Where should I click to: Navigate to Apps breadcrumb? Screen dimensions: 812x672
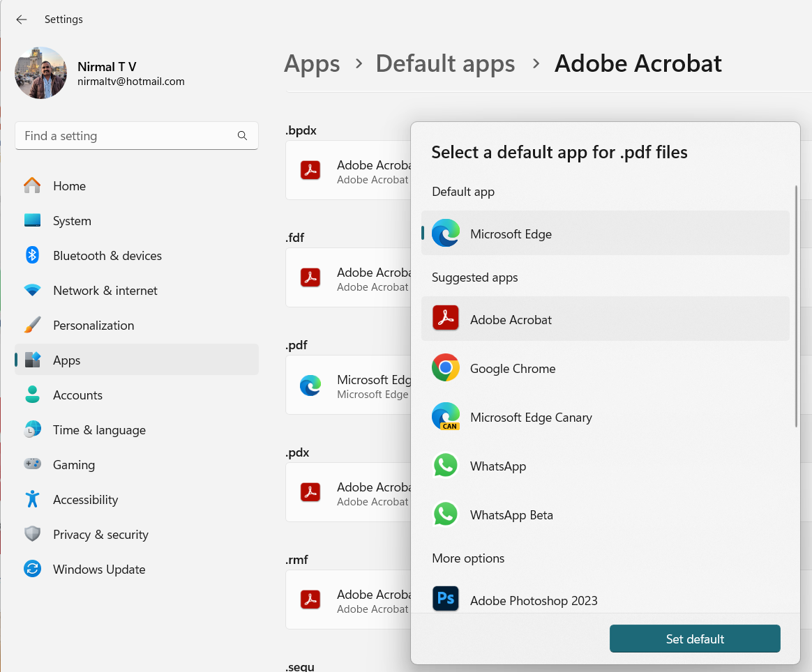click(x=312, y=64)
